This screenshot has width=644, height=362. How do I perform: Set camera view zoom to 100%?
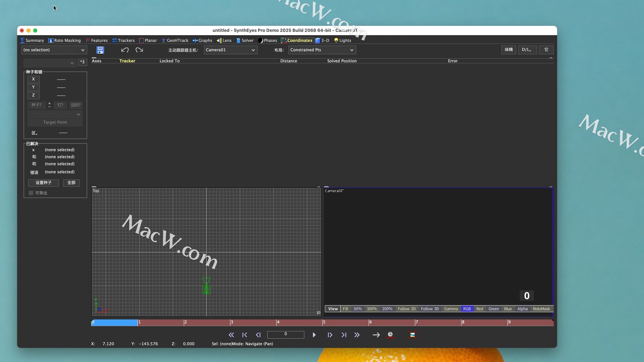click(x=372, y=309)
